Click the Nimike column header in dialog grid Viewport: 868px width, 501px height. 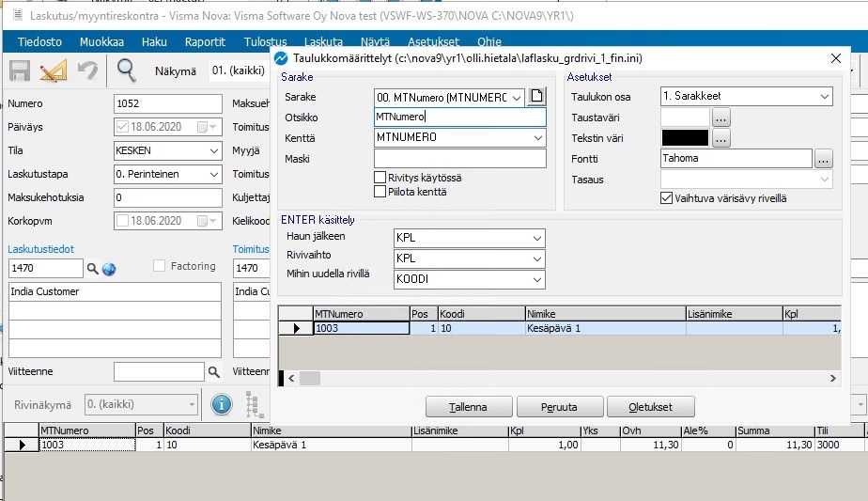pyautogui.click(x=605, y=314)
